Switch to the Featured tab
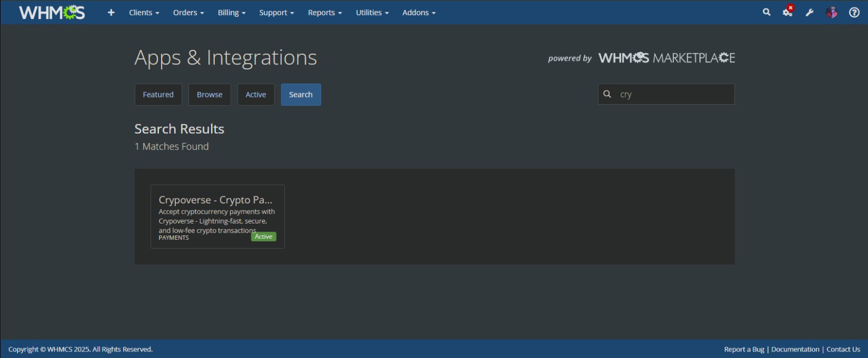Screen dimensions: 868x358 pos(158,94)
